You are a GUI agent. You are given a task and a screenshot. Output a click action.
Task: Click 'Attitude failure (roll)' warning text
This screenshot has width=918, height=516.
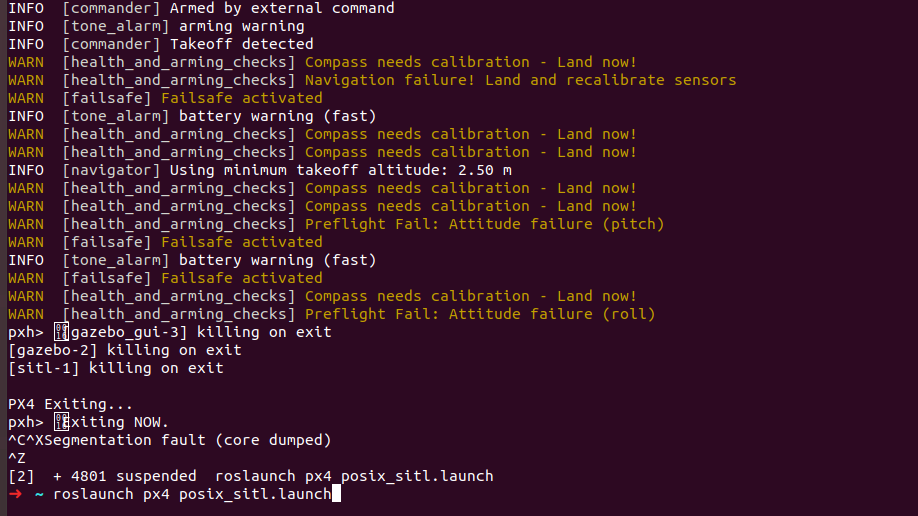click(x=552, y=314)
